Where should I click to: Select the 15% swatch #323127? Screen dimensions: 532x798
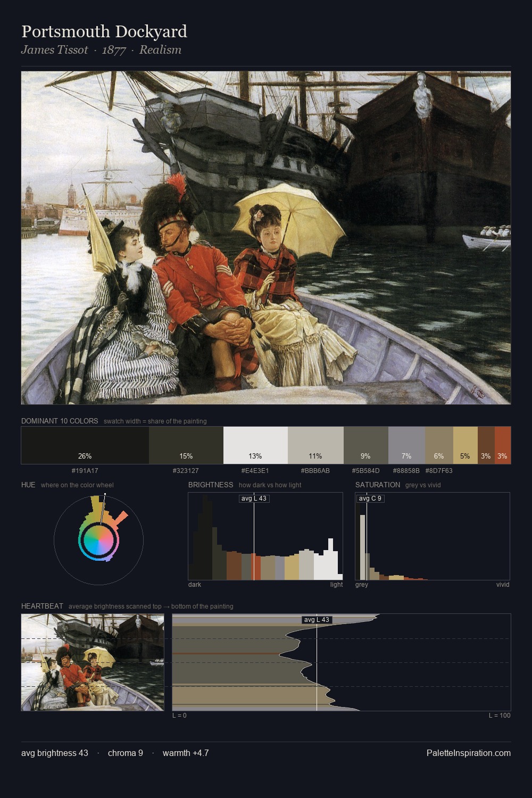point(186,445)
